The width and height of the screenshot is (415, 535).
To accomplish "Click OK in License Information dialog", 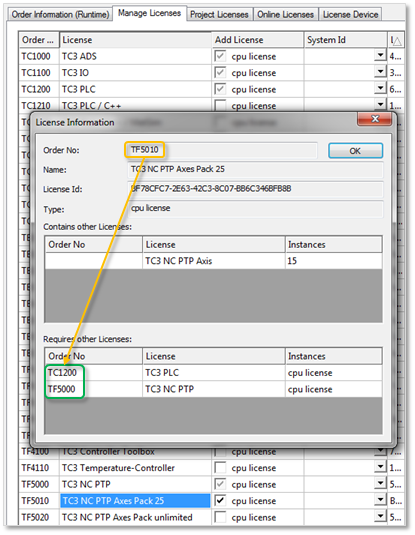I will tap(355, 151).
